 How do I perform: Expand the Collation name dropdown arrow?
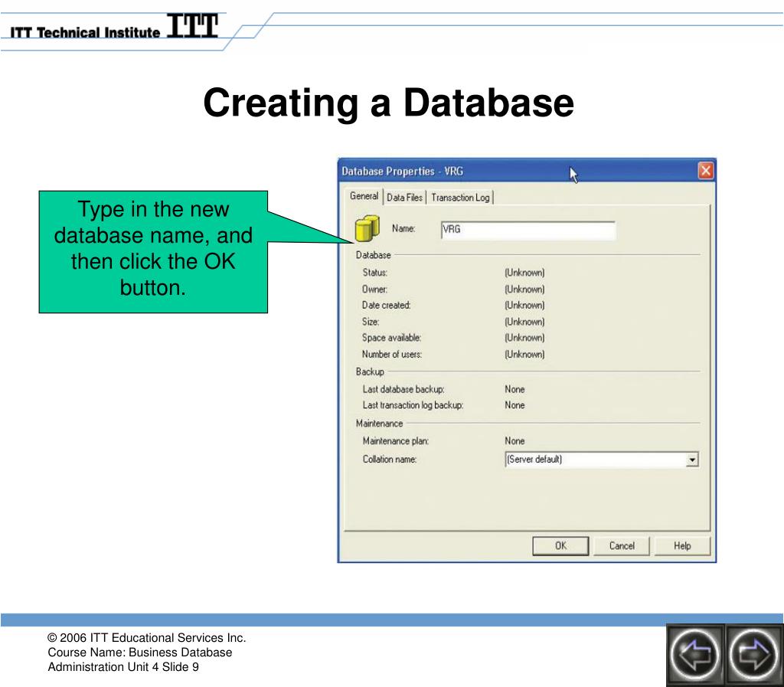(x=692, y=460)
